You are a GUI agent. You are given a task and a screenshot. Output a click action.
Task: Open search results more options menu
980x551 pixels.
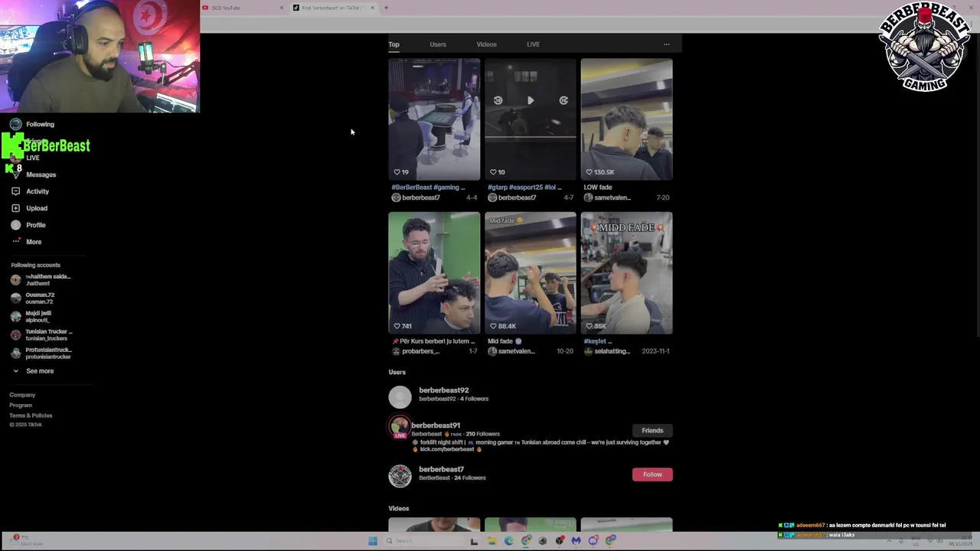(x=666, y=44)
